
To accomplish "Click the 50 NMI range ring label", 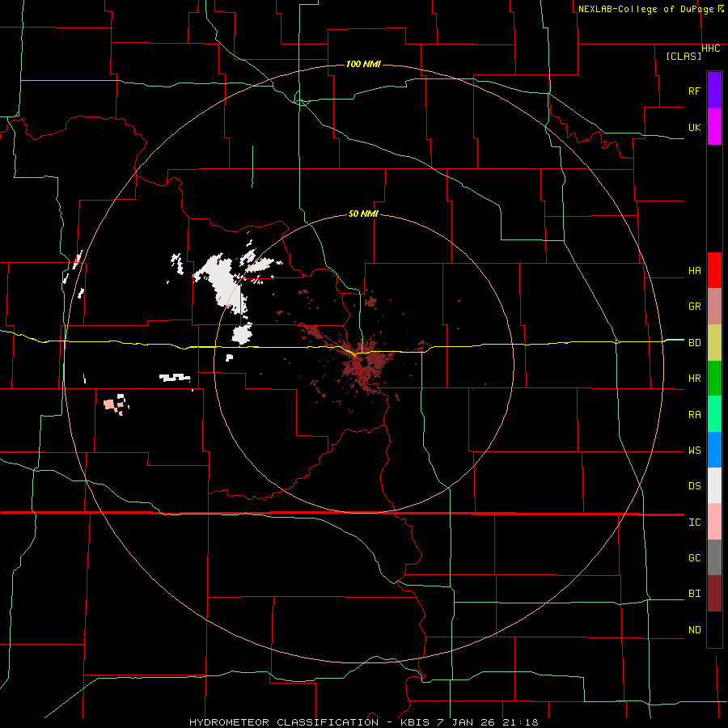I will click(363, 214).
